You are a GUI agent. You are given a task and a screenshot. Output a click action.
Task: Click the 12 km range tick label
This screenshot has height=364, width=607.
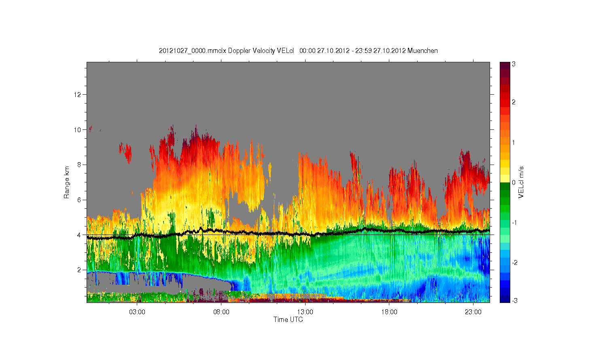coord(78,95)
